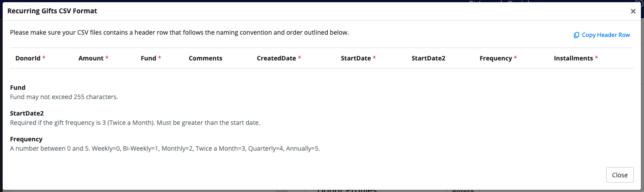Select the Installments column header

click(x=573, y=58)
